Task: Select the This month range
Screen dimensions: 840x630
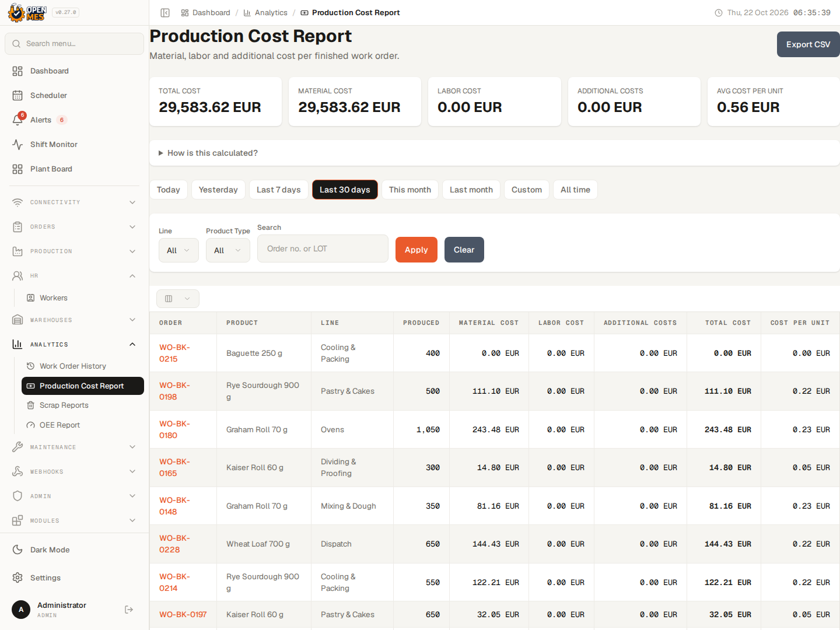Action: 410,190
